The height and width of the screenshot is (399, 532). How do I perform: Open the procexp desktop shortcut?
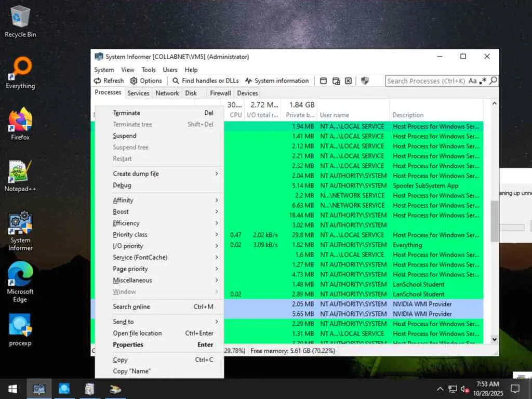[20, 330]
